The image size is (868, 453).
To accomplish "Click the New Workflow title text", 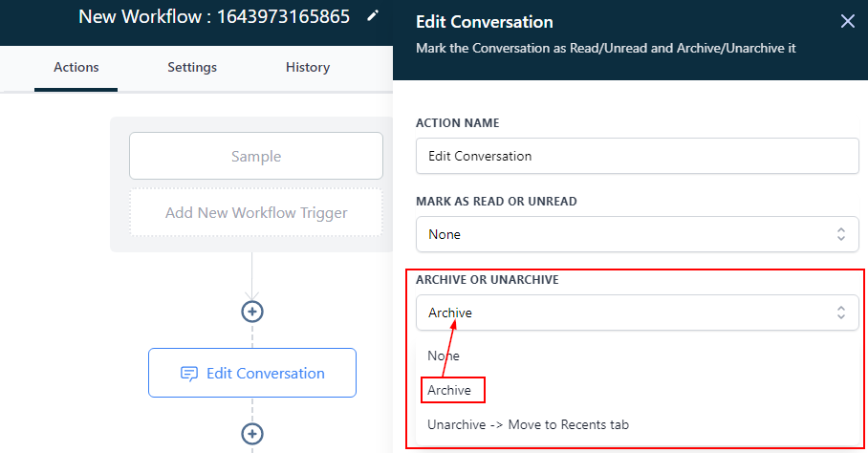I will [214, 16].
